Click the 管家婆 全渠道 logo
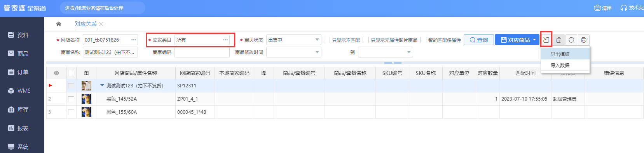Viewport: 644px width, 153px height. pos(24,8)
